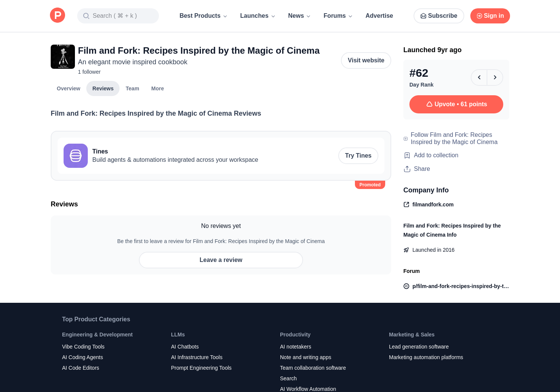This screenshot has height=392, width=560.
Task: Go to next ranked product arrow
Action: [495, 77]
